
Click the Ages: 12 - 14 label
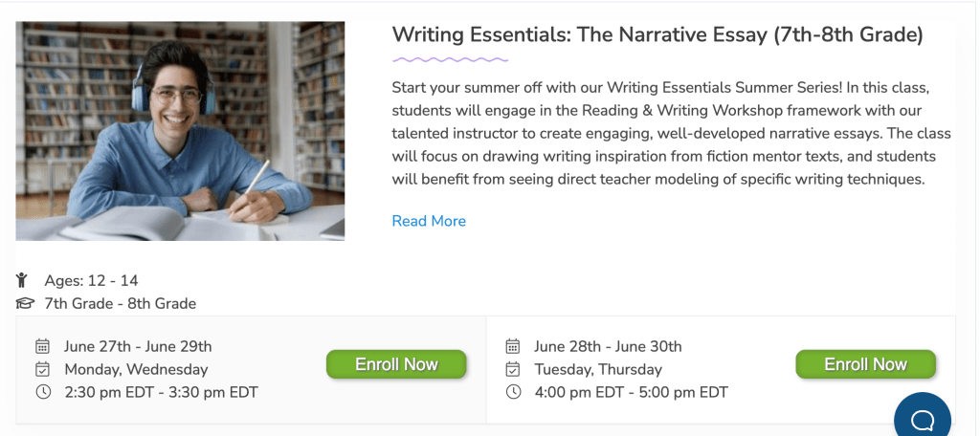pos(91,280)
